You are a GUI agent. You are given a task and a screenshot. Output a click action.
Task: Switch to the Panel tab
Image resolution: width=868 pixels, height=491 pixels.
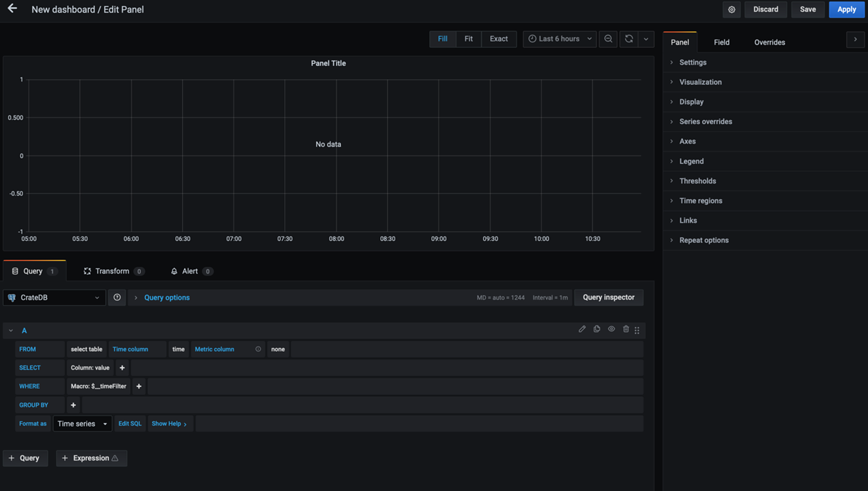[680, 42]
